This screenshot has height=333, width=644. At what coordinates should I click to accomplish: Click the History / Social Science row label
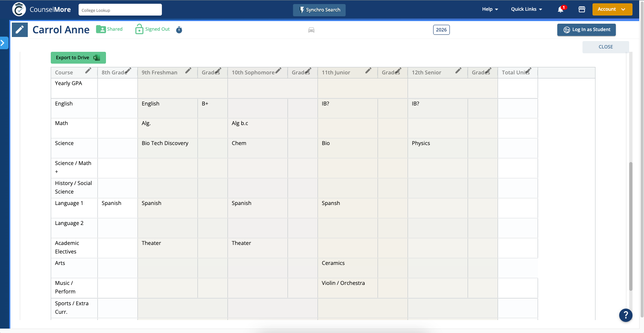tap(73, 188)
